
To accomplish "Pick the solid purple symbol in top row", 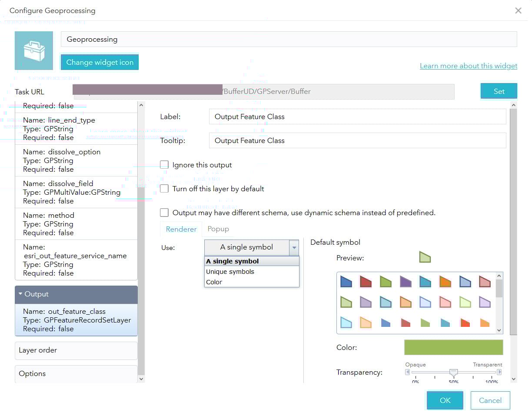I will pos(406,281).
